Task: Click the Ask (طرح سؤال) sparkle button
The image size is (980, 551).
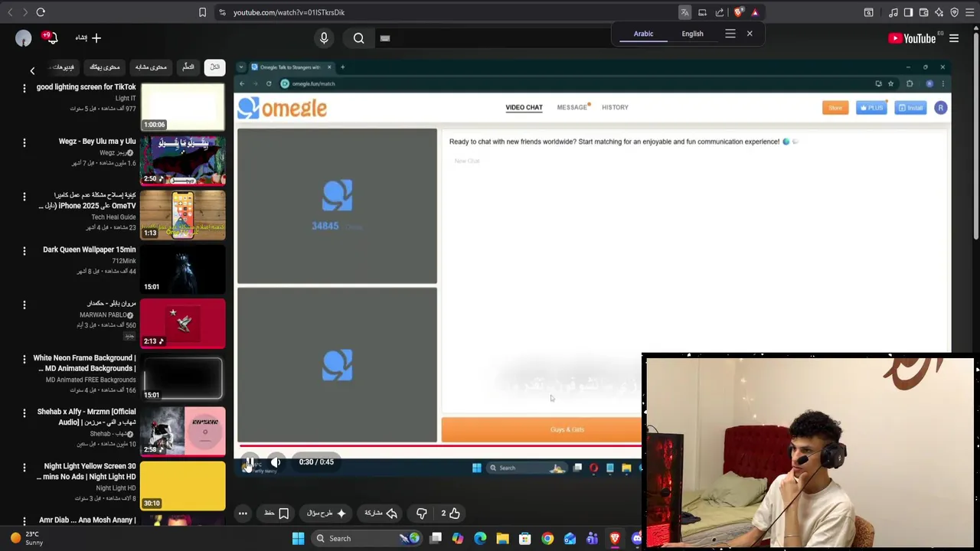Action: click(326, 514)
